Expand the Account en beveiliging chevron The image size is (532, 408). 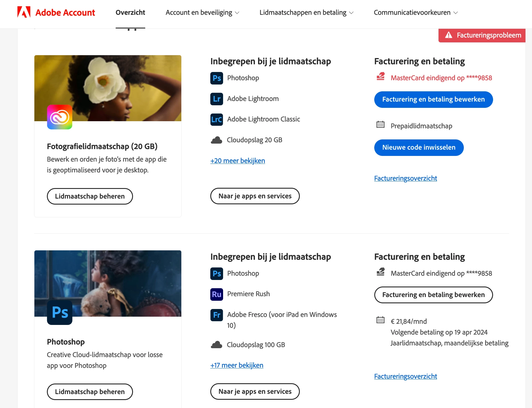(237, 13)
